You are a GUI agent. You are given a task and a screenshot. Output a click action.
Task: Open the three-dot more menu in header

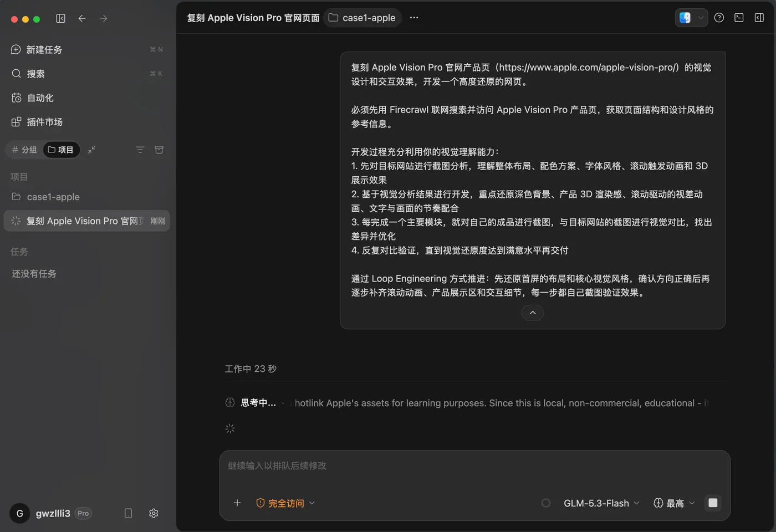(x=414, y=18)
